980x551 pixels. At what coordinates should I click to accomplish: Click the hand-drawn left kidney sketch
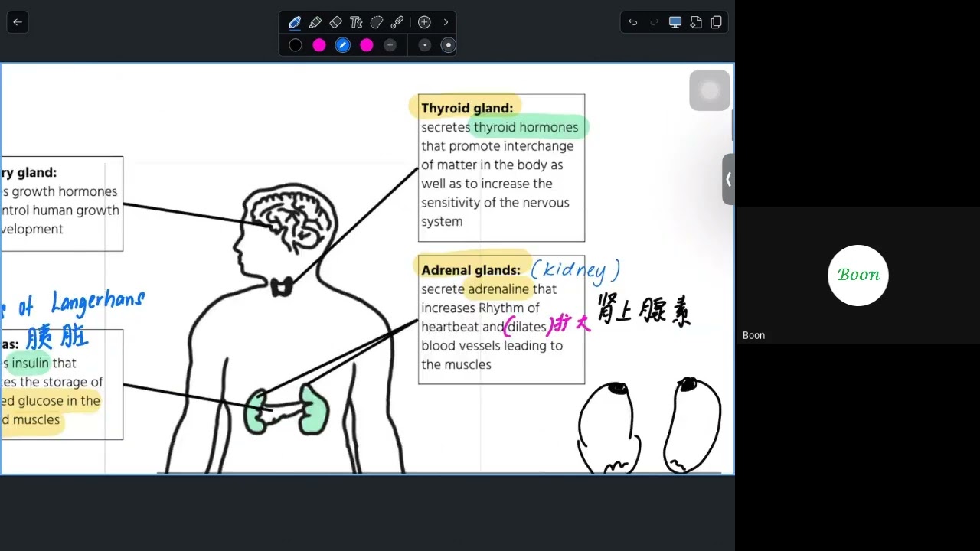pos(608,428)
